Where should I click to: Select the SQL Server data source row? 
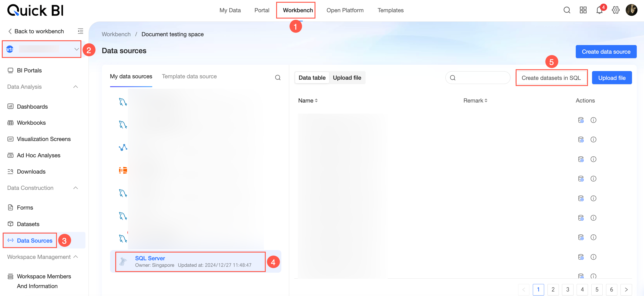(195, 261)
